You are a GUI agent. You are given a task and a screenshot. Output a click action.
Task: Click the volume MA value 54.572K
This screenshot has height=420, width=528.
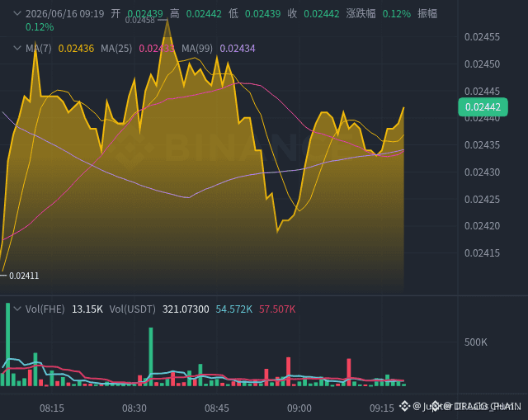click(x=234, y=309)
